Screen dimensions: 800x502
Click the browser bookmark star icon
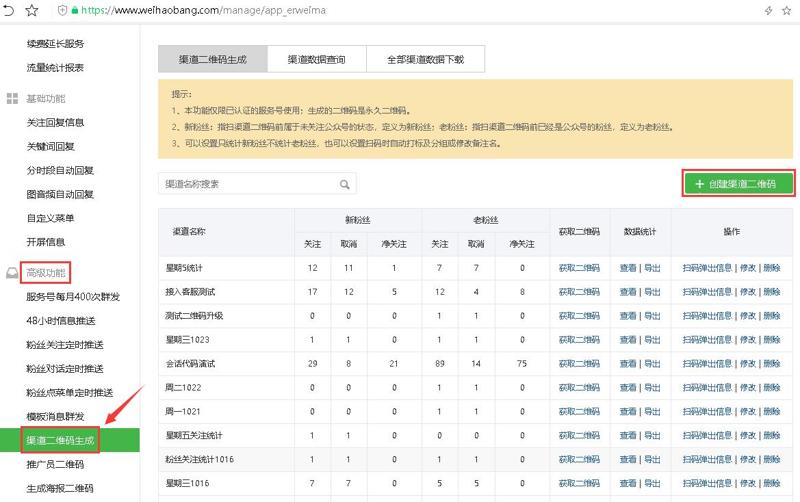tap(32, 9)
